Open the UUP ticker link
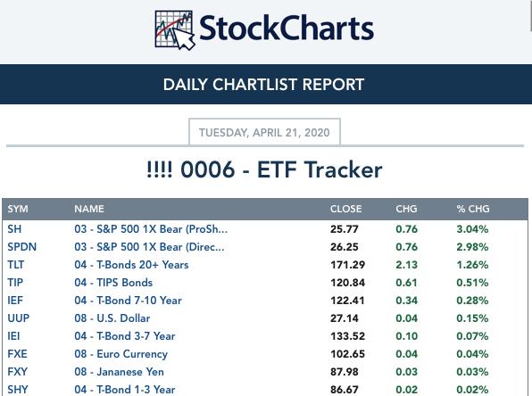532x396 pixels. click(x=19, y=318)
